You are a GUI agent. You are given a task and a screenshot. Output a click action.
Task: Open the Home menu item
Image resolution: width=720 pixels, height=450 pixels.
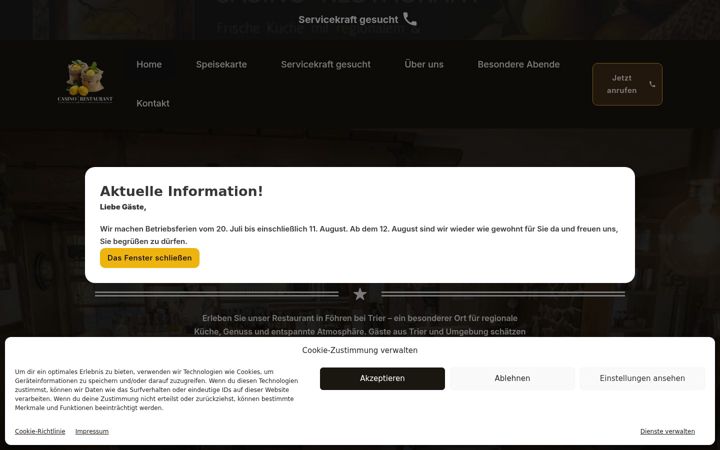click(x=149, y=65)
